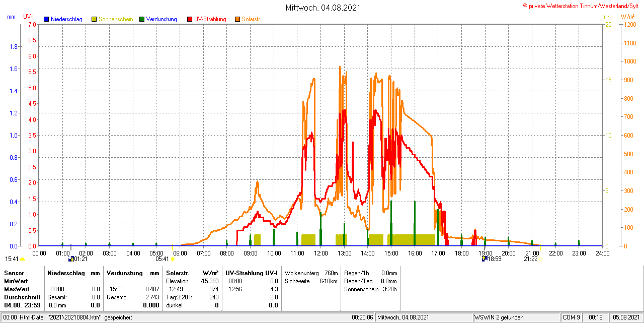Click the yellow Sonnenschein legend swatch

(94, 19)
